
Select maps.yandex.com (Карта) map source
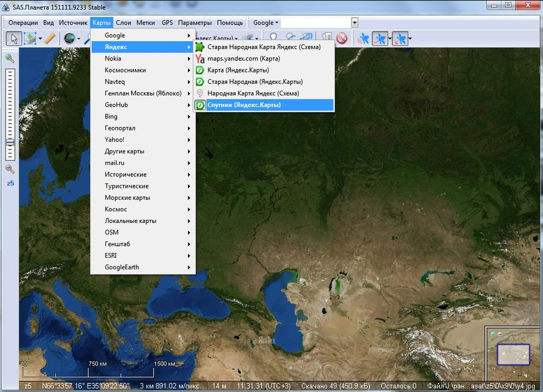click(264, 59)
